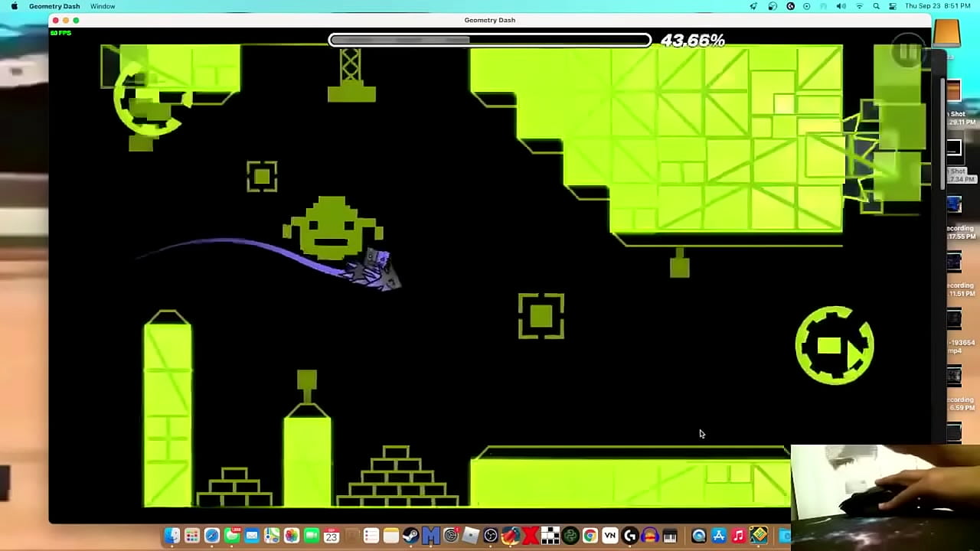Open Mail from the dock
Image resolution: width=980 pixels, height=551 pixels.
coord(250,536)
